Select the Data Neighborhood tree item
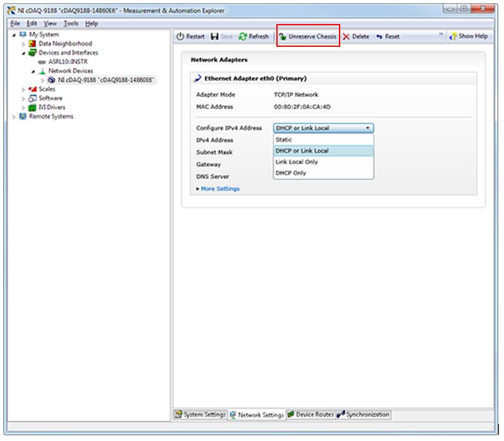Image resolution: width=504 pixels, height=441 pixels. click(x=65, y=44)
